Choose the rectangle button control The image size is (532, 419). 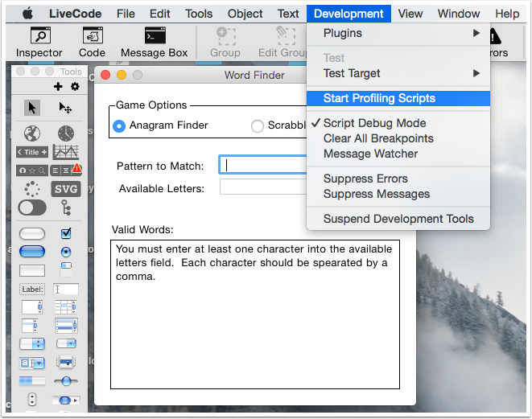click(32, 270)
